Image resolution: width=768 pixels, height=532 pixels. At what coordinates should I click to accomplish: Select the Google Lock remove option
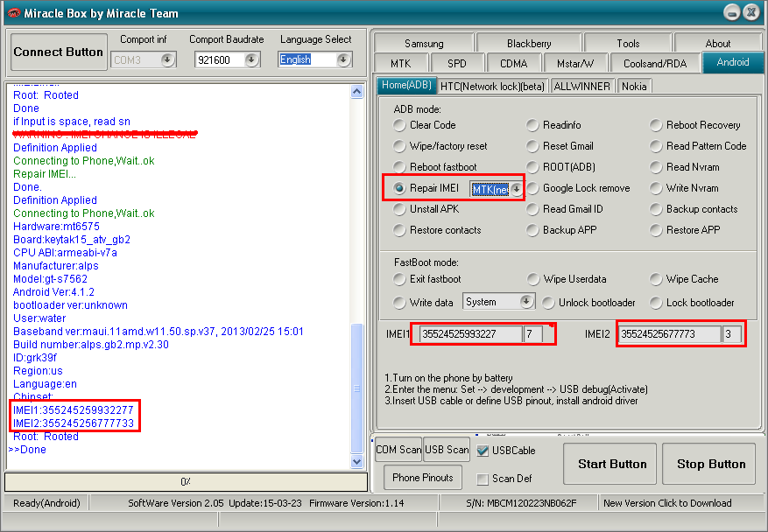(579, 188)
